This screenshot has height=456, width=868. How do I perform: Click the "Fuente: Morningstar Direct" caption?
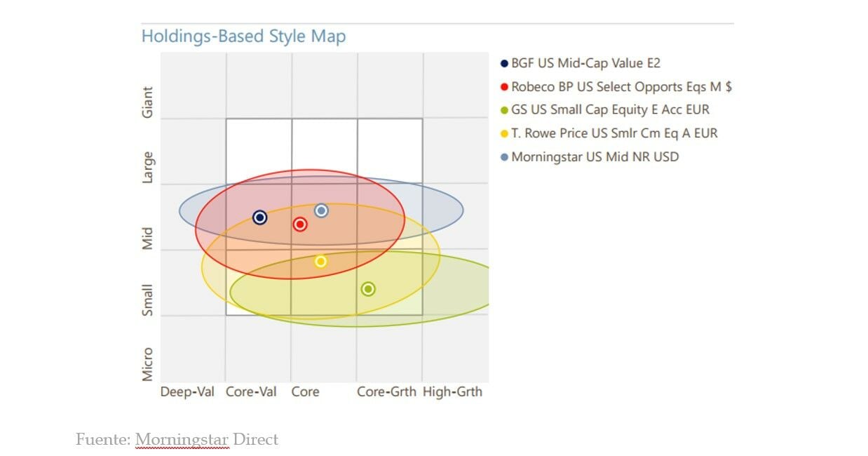(x=177, y=440)
